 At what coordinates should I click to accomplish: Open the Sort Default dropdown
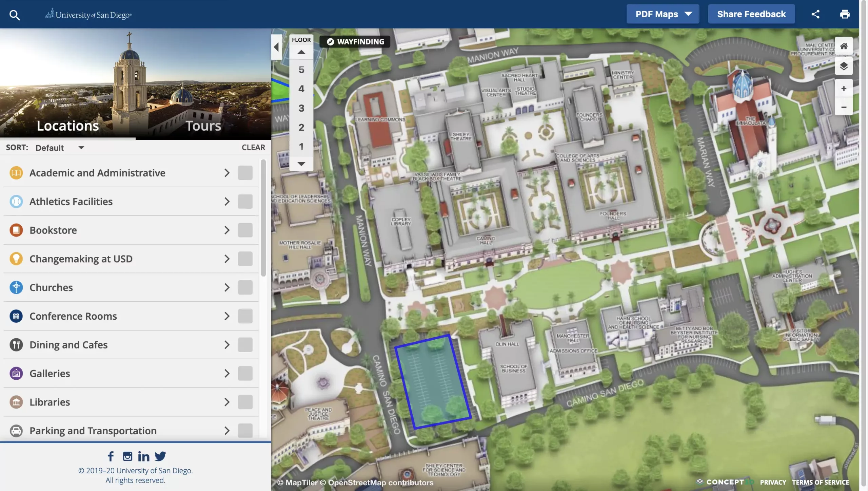click(60, 148)
